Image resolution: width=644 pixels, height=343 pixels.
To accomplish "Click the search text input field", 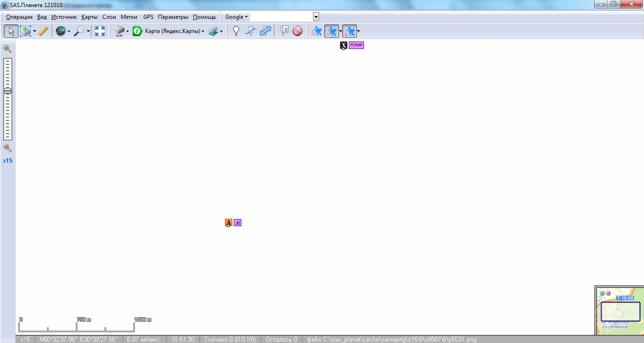I will [x=281, y=17].
